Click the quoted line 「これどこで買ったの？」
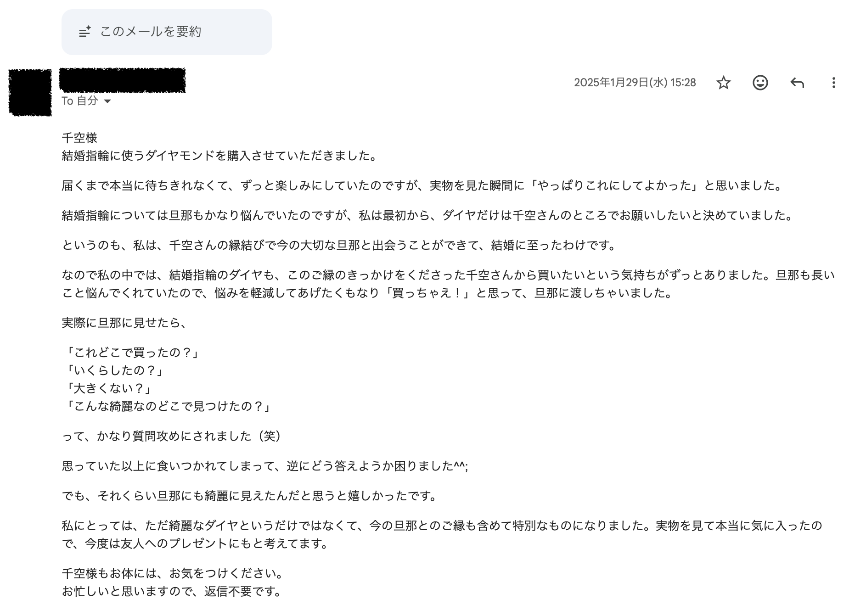866x616 pixels. tap(132, 353)
